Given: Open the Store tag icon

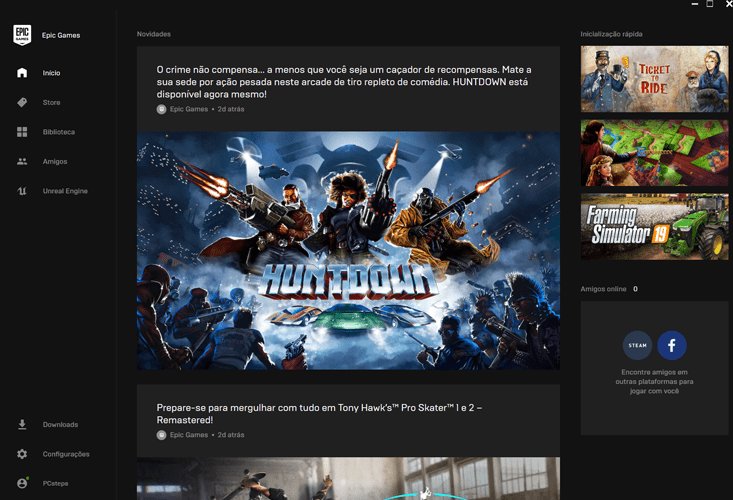Looking at the screenshot, I should pyautogui.click(x=22, y=102).
